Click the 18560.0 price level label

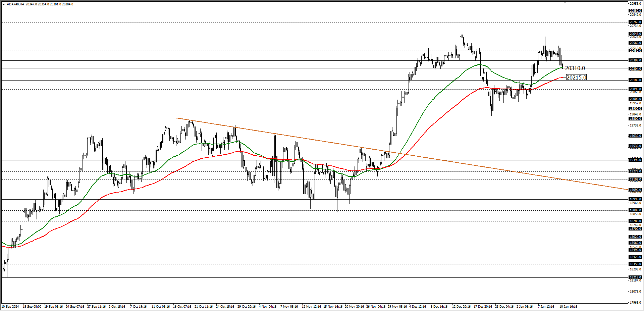point(635,243)
